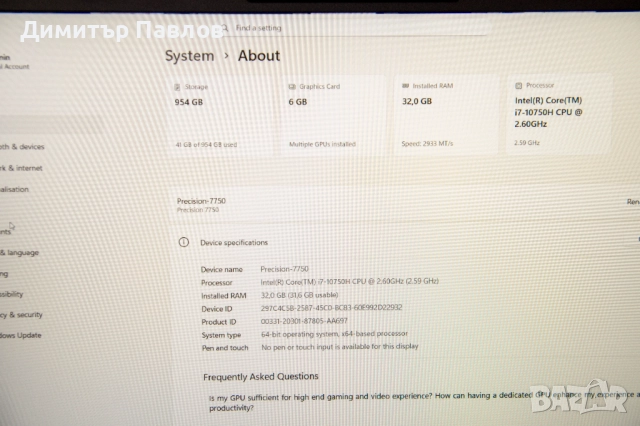Open the internet sidebar item

(x=21, y=168)
